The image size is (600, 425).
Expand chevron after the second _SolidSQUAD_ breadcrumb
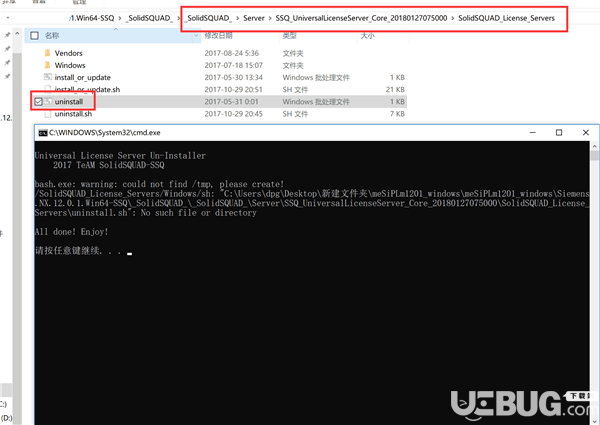[x=237, y=18]
